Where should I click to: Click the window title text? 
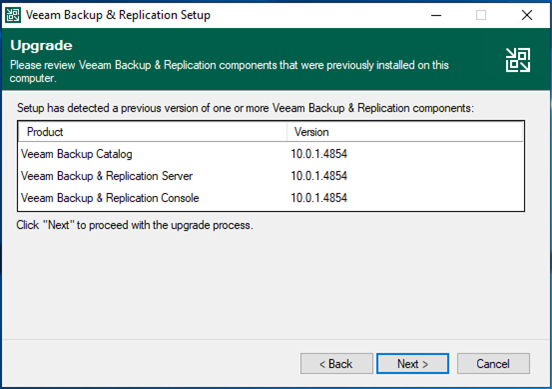(x=118, y=15)
